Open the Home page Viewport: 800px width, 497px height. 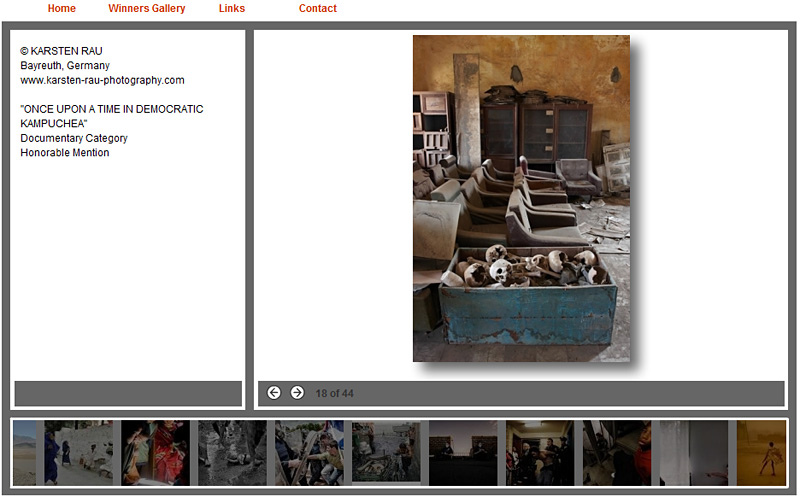tap(61, 9)
